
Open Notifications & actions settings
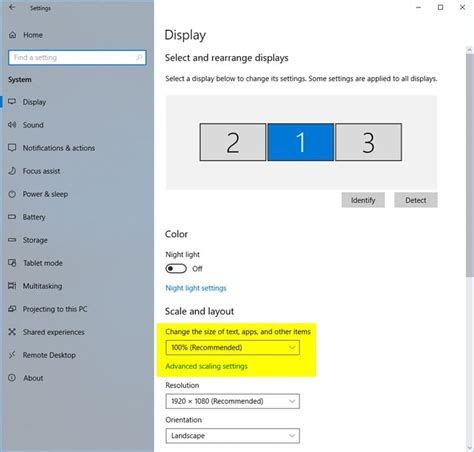point(59,148)
